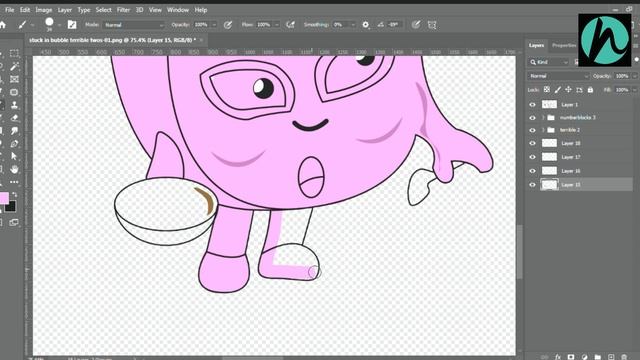Open the Image menu

coord(44,10)
